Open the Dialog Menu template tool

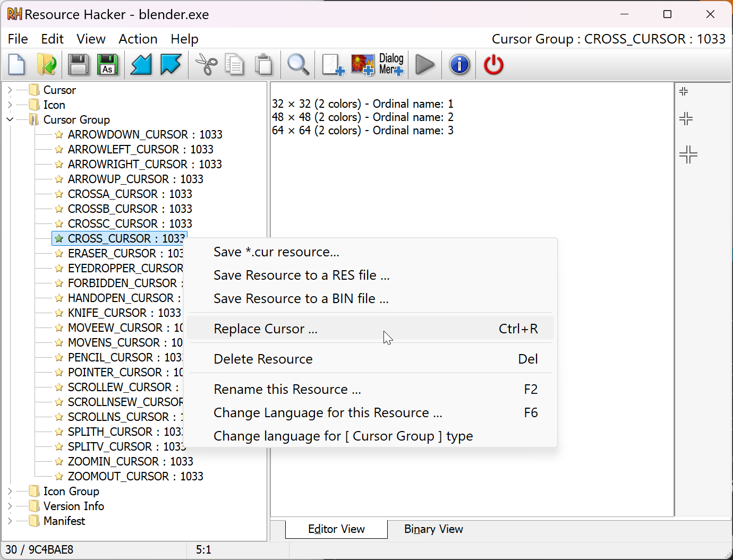[391, 64]
